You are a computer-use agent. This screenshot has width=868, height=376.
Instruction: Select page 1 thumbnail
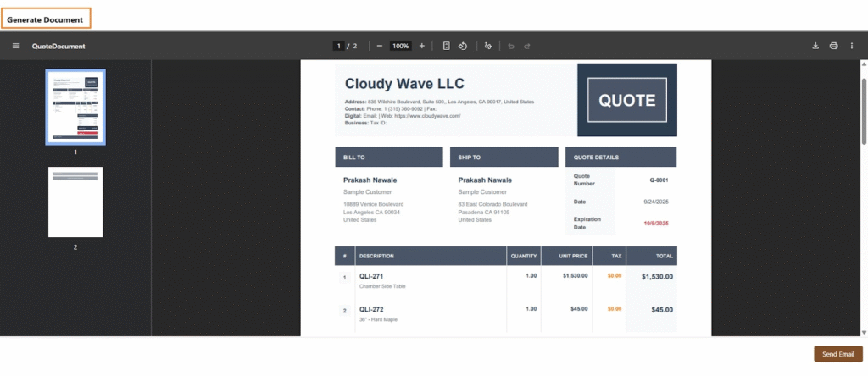tap(75, 106)
